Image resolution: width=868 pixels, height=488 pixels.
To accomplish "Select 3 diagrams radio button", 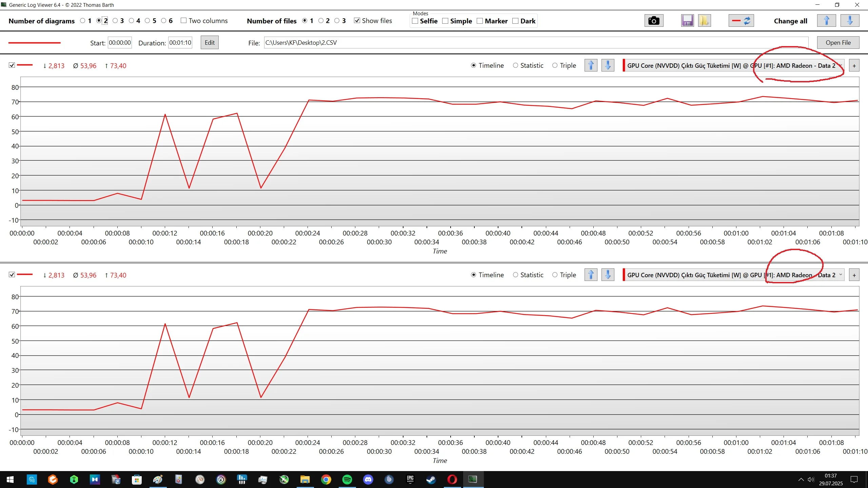I will click(x=115, y=21).
